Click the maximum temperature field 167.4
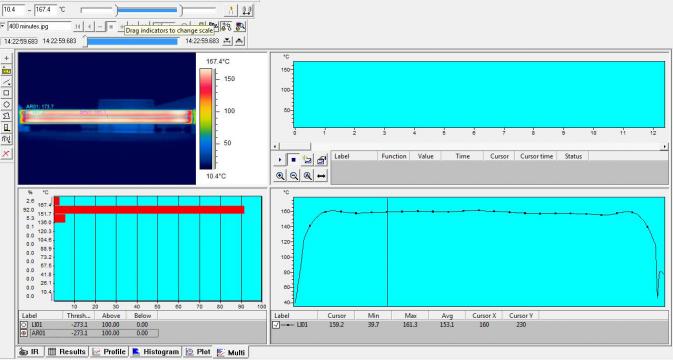Image resolution: width=673 pixels, height=360 pixels. pos(45,9)
